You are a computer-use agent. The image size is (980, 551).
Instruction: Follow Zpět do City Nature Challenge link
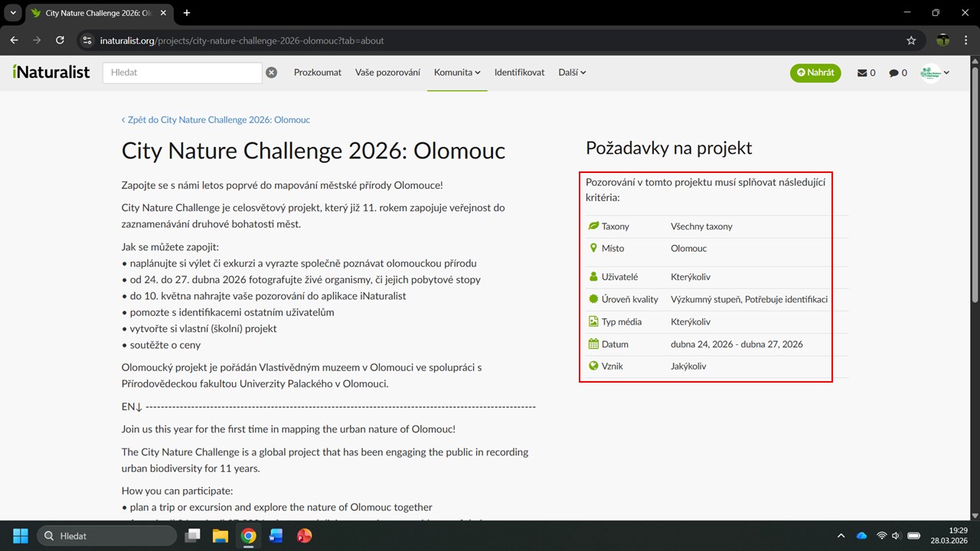pos(216,120)
